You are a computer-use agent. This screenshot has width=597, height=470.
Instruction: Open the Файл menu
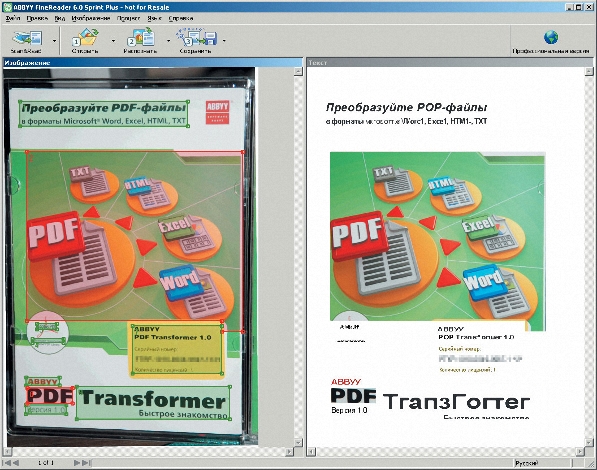coord(13,18)
